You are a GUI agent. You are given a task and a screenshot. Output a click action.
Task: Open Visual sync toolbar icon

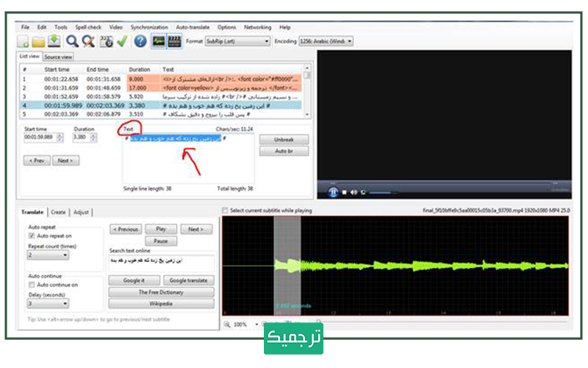(x=106, y=41)
